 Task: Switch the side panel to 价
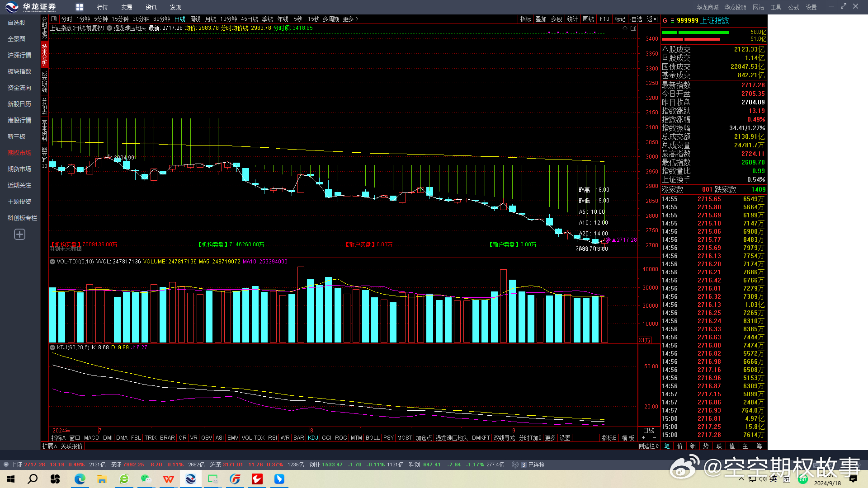[x=680, y=446]
